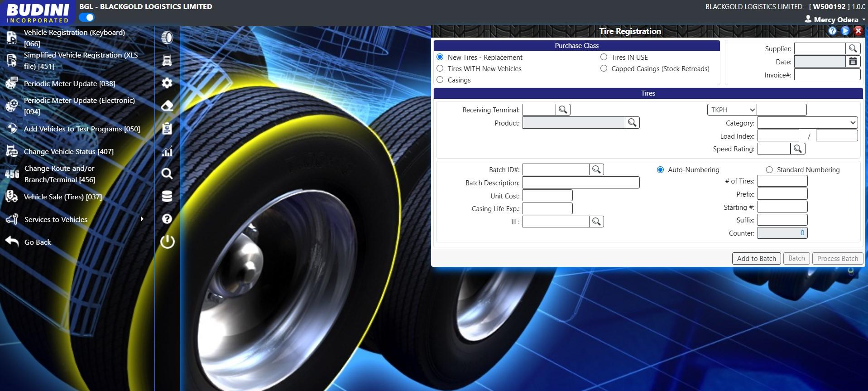Click the Periodic Meter Update [038] icon
Screen dimensions: 868x391
click(11, 83)
